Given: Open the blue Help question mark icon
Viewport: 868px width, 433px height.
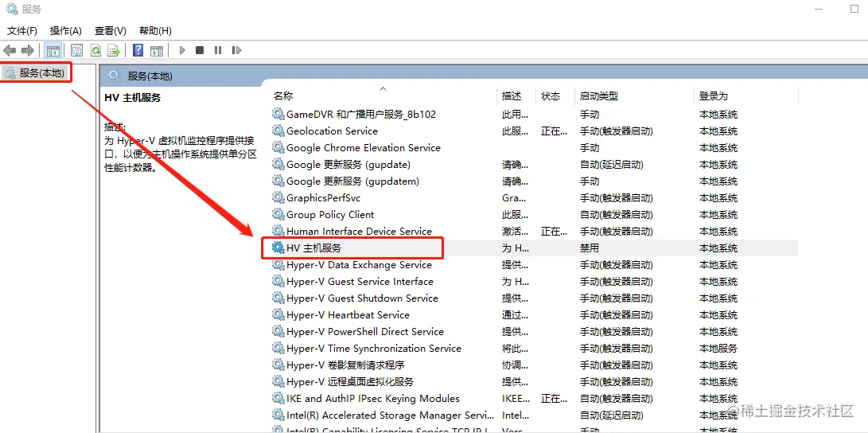Looking at the screenshot, I should [138, 50].
